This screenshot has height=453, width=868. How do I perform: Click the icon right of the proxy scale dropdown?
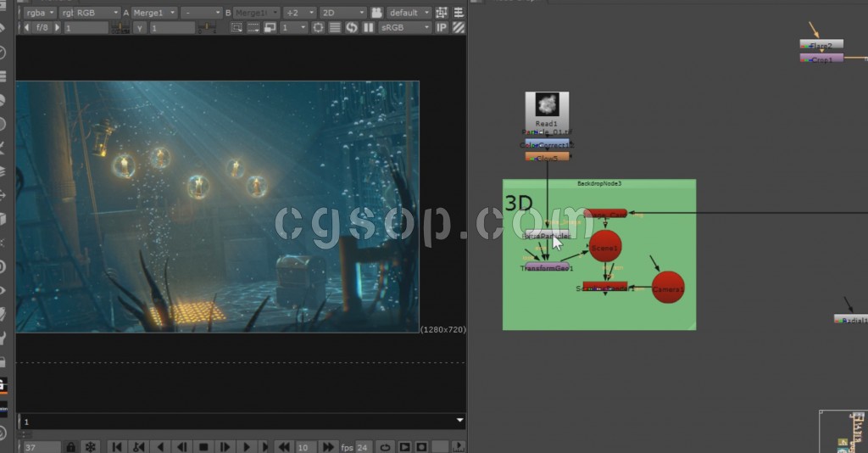319,27
